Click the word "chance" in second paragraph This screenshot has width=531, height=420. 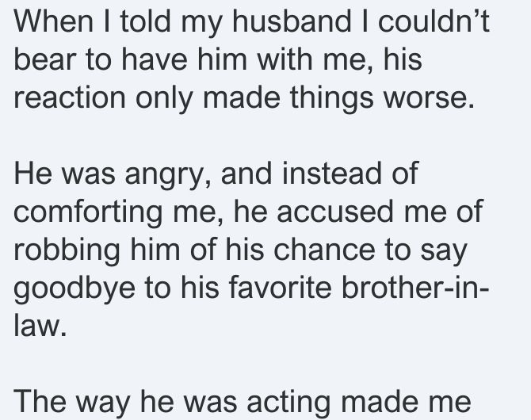324,250
